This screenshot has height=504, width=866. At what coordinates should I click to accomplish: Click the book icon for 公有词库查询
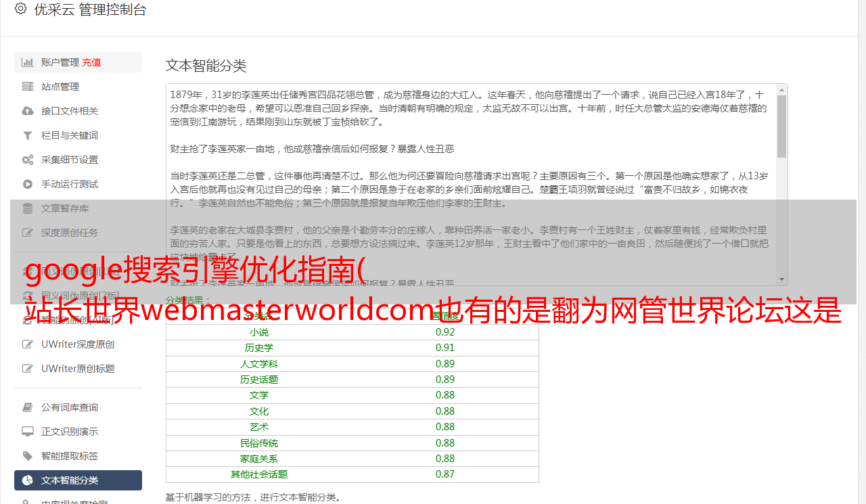tap(28, 407)
